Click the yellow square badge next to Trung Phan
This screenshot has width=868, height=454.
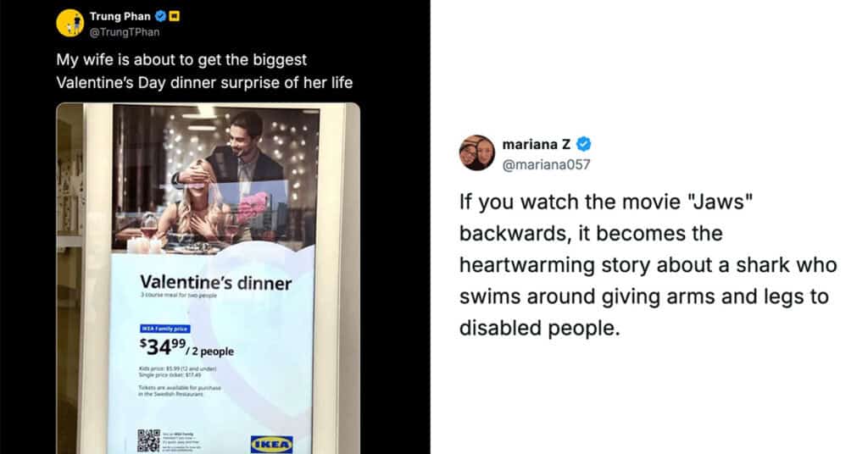(175, 16)
